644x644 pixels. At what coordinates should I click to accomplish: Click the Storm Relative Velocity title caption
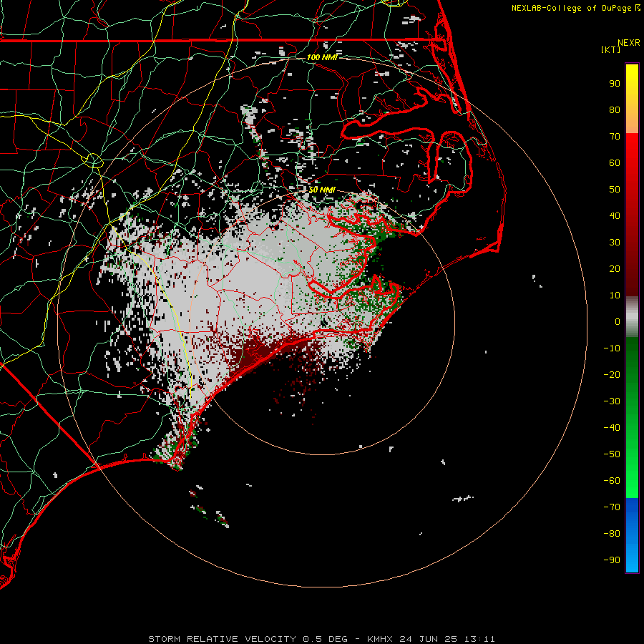(x=321, y=639)
